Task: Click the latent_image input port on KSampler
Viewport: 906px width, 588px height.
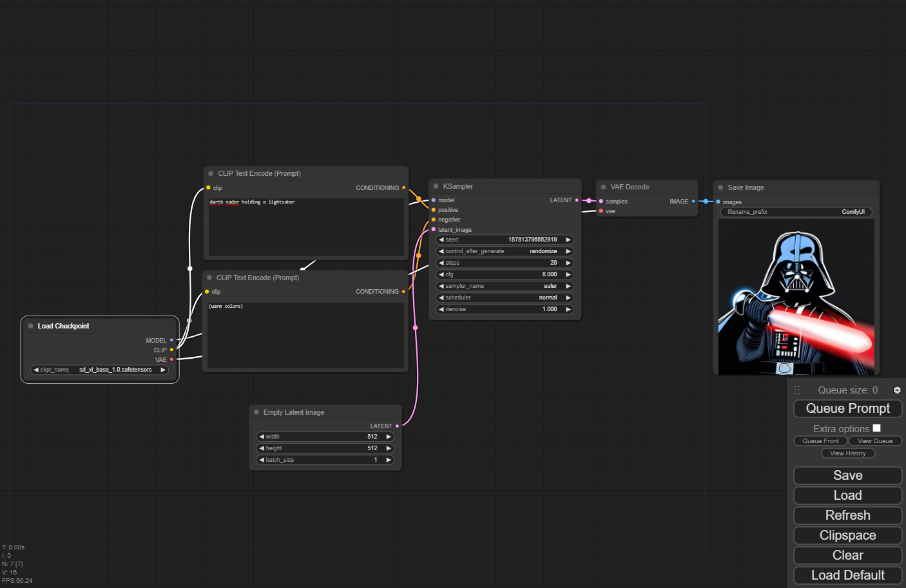Action: (x=434, y=229)
